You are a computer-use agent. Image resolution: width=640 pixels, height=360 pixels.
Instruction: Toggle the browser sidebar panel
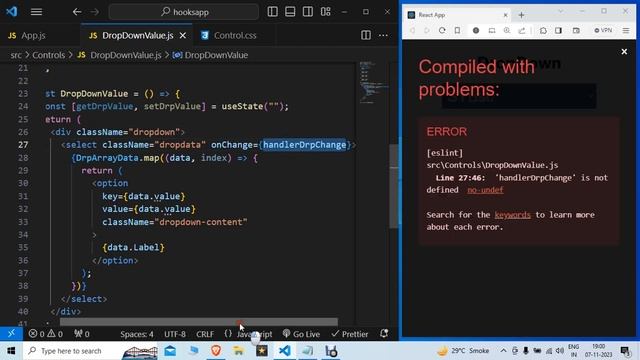pyautogui.click(x=558, y=31)
